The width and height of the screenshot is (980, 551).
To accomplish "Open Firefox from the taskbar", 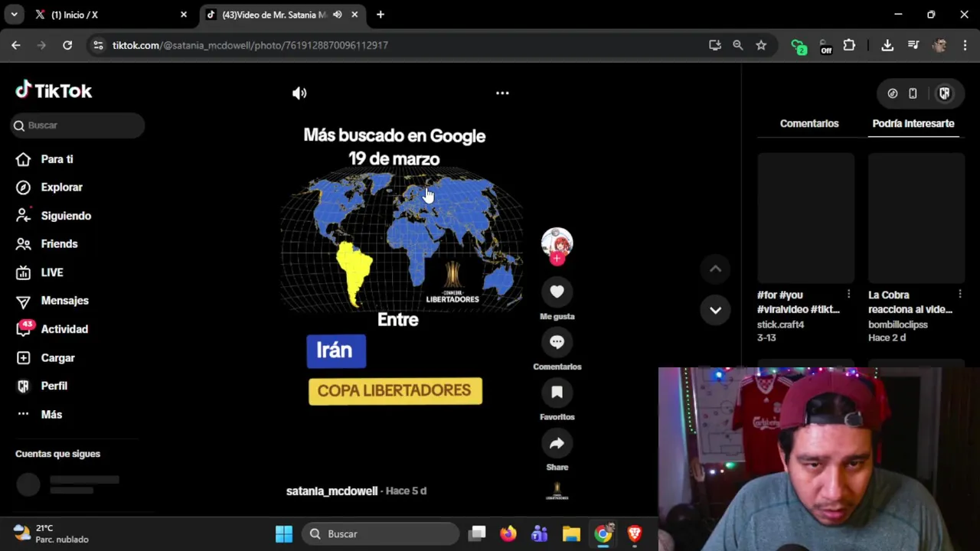I will (508, 533).
